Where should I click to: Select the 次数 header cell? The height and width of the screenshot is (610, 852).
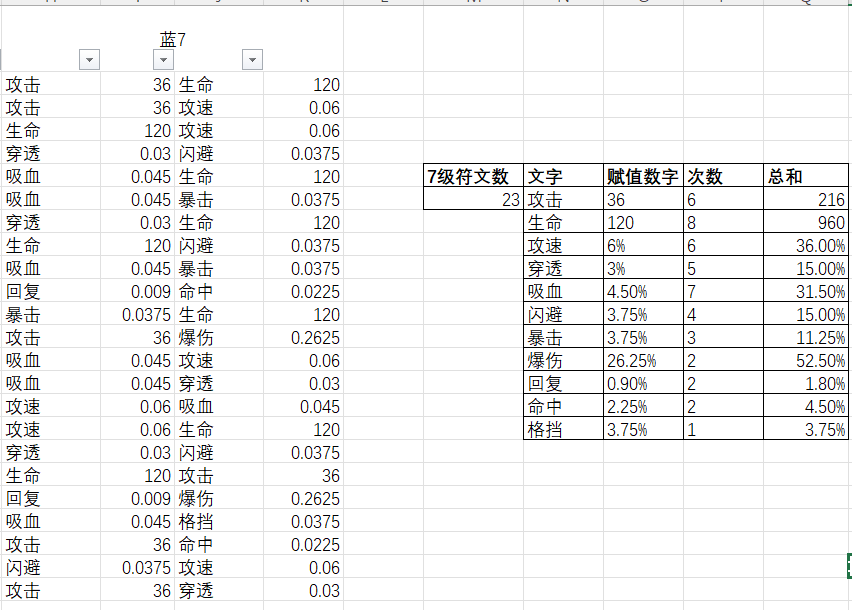click(723, 176)
